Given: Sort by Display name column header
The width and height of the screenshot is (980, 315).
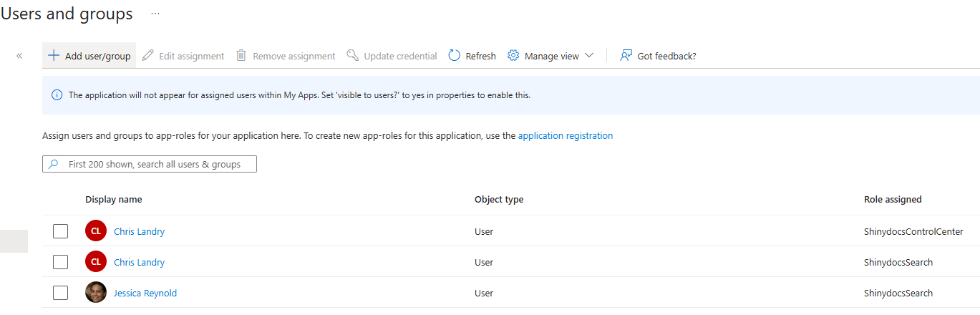Looking at the screenshot, I should [113, 200].
